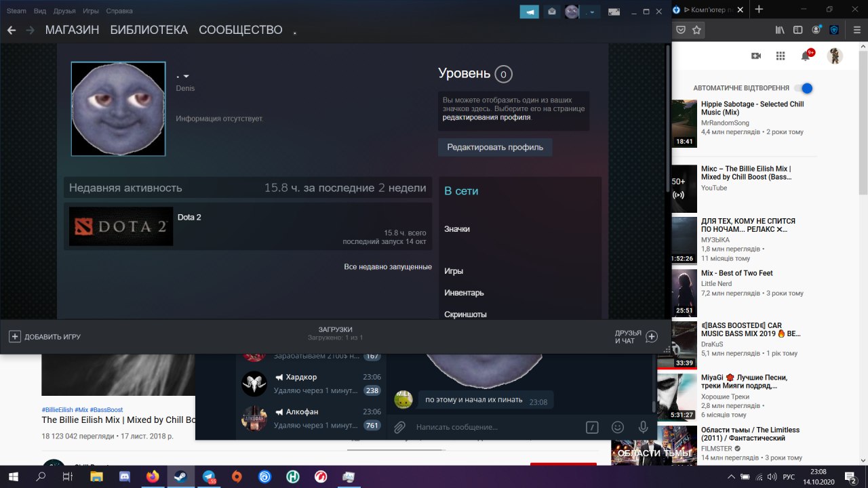Open the Скриншоты profile section
The width and height of the screenshot is (868, 488).
pyautogui.click(x=465, y=314)
